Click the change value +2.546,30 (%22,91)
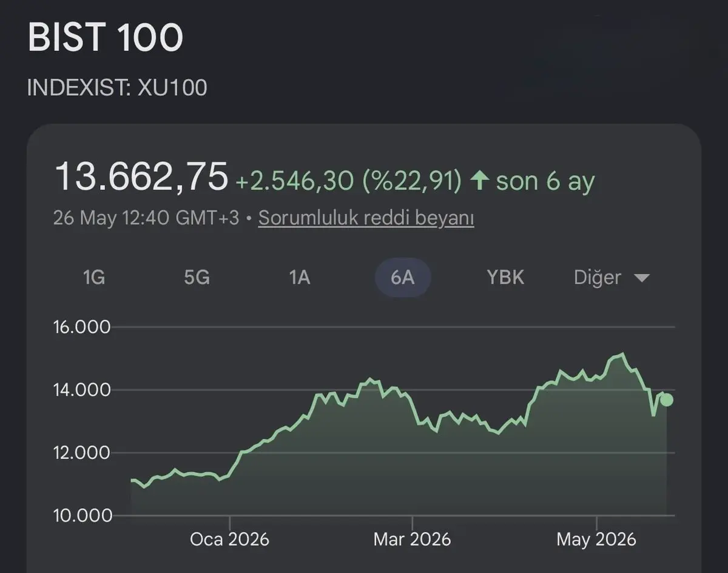 coord(349,181)
